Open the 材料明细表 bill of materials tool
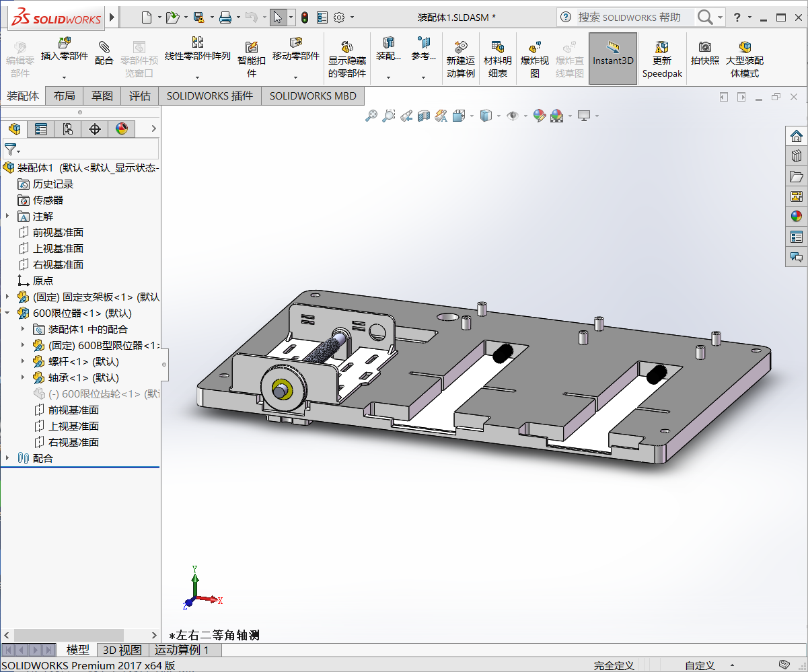This screenshot has height=672, width=808. coord(498,46)
